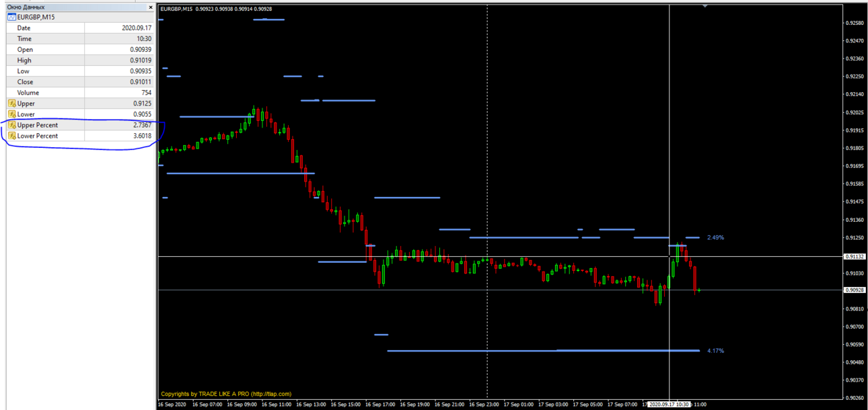The image size is (868, 410).
Task: Click the EURGBP,M15 chart header quote text
Action: pos(215,9)
